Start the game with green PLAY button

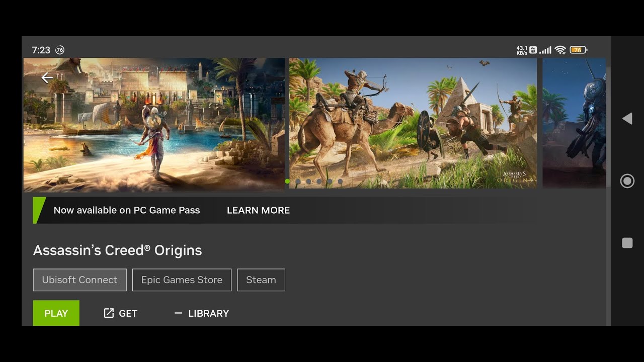pos(56,313)
